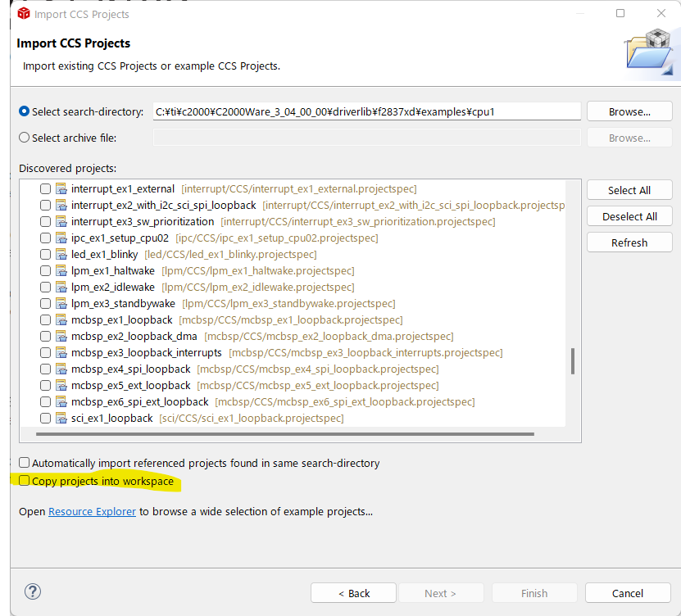Click the CCS cube icon in title bar

click(x=24, y=13)
